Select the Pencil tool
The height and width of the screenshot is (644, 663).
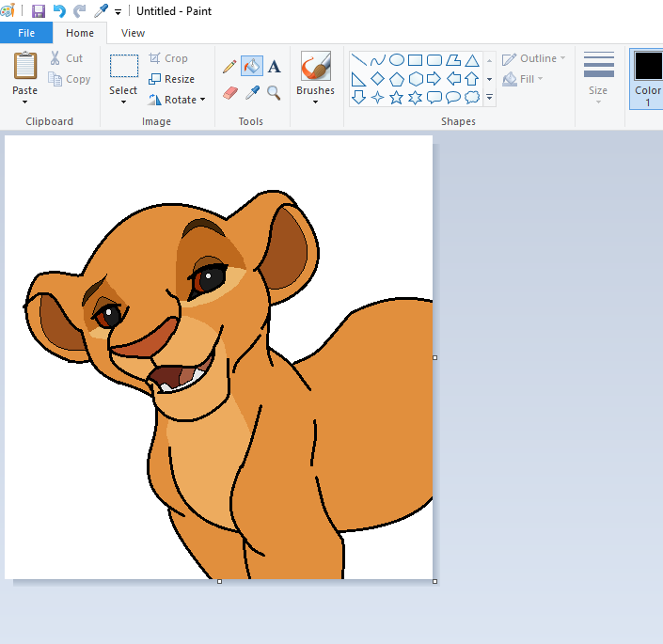229,67
